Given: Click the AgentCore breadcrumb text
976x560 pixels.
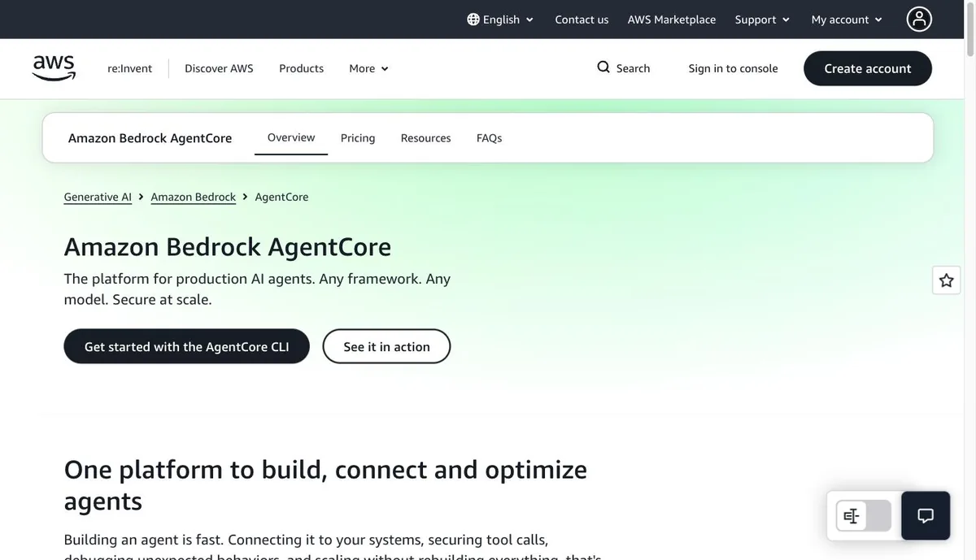Looking at the screenshot, I should pyautogui.click(x=281, y=197).
